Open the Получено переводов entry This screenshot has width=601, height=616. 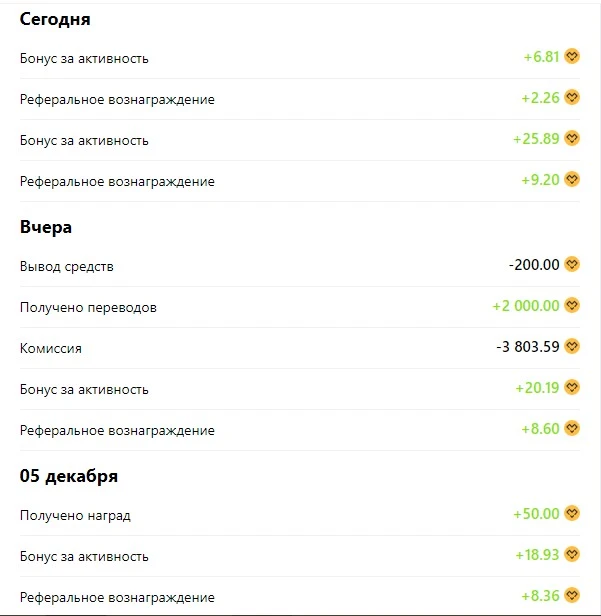click(300, 307)
